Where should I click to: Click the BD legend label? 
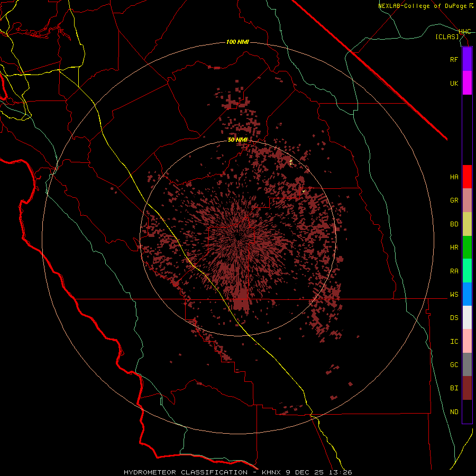(454, 224)
